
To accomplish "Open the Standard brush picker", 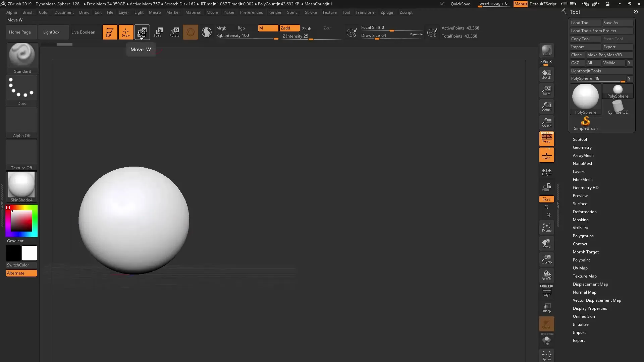I will [22, 58].
